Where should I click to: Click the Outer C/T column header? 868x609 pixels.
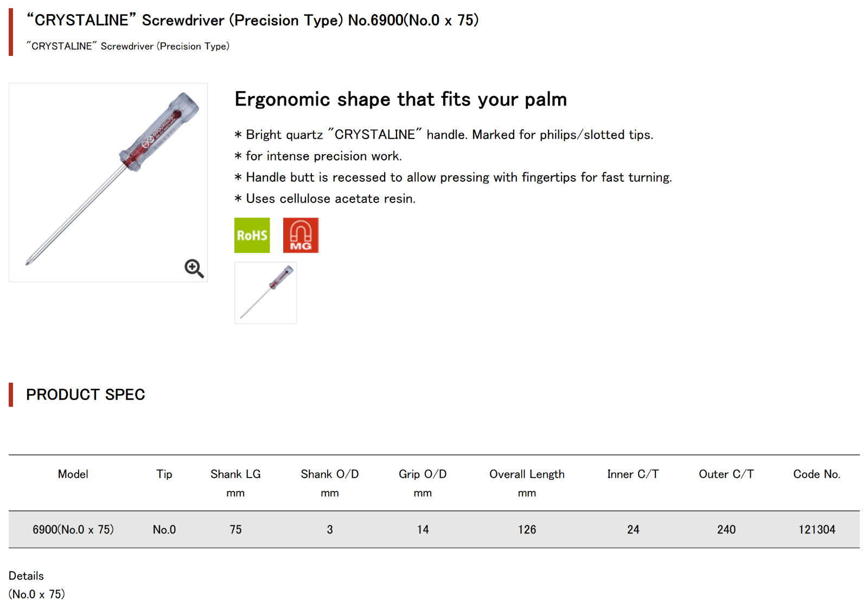726,474
